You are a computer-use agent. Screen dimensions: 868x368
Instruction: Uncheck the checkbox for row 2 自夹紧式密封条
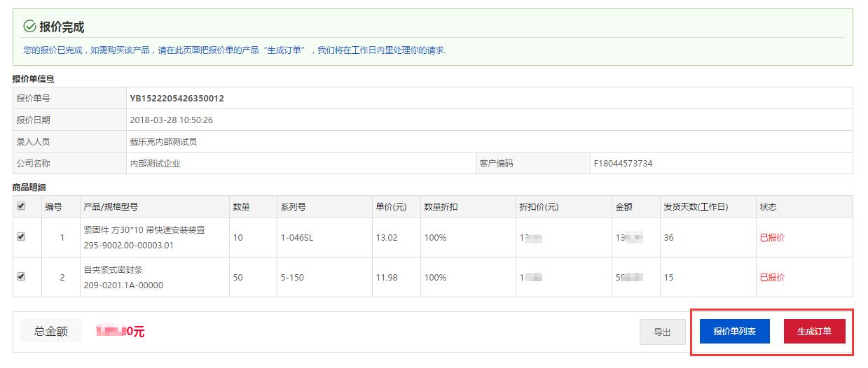tap(21, 276)
